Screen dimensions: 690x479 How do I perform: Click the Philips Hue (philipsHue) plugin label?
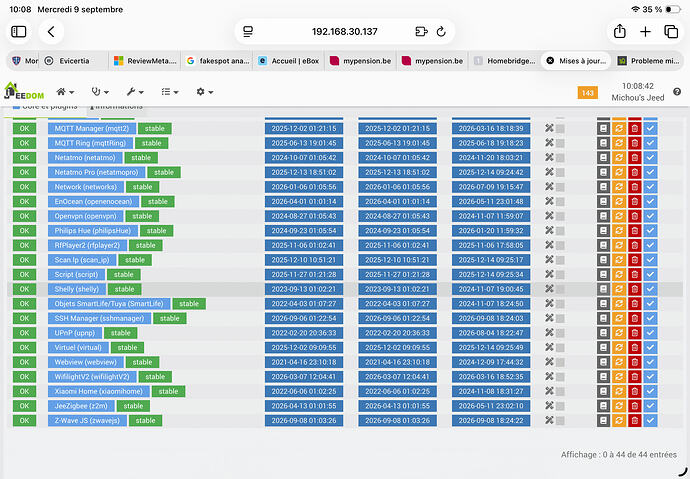click(x=92, y=230)
